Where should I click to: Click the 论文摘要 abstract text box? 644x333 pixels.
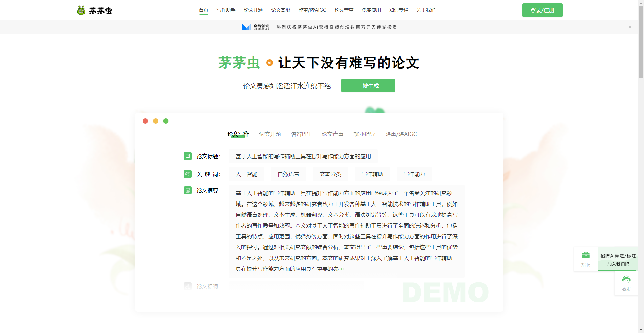coord(347,231)
